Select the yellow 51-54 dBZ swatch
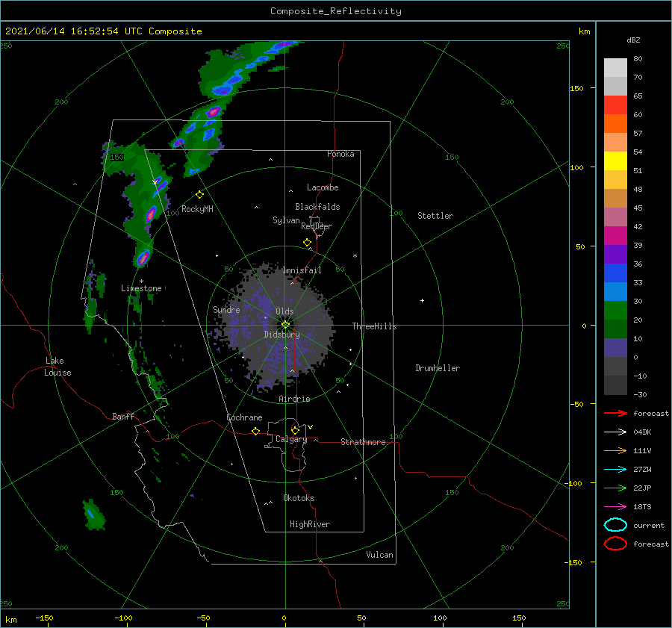The height and width of the screenshot is (628, 672). click(615, 161)
